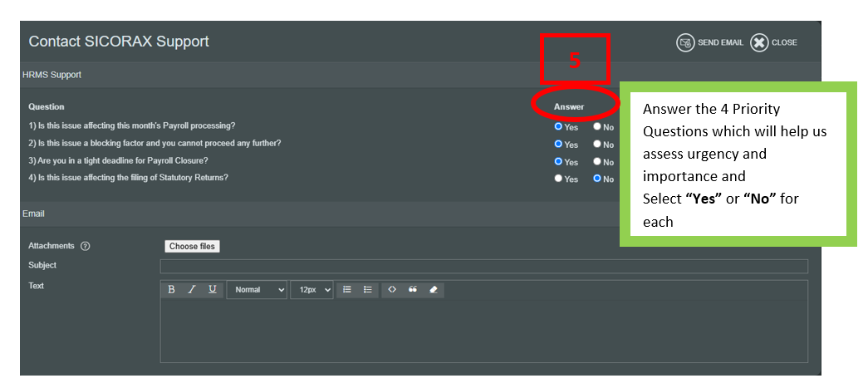Click the HRMS Support section header
Screen dimensions: 868x388
pyautogui.click(x=51, y=75)
